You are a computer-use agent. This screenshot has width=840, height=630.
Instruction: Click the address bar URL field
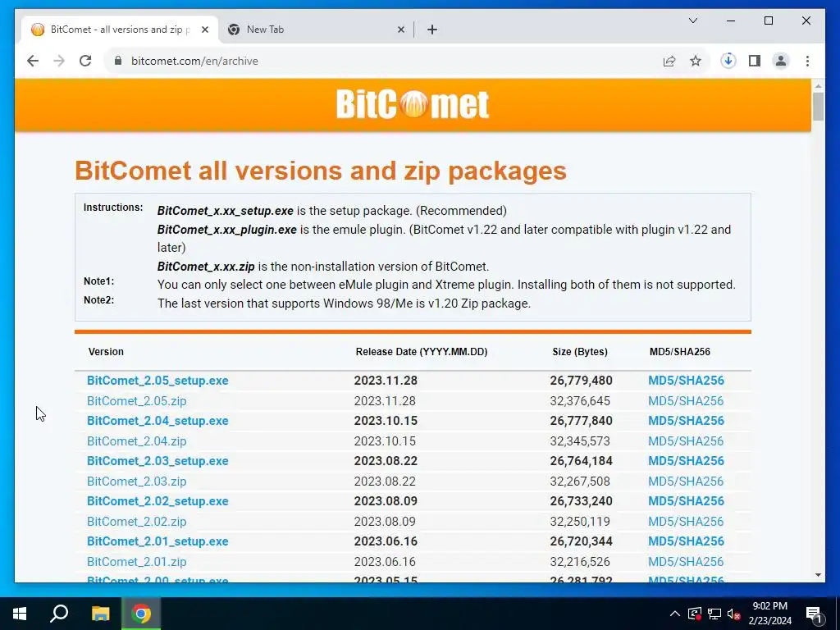tap(386, 61)
